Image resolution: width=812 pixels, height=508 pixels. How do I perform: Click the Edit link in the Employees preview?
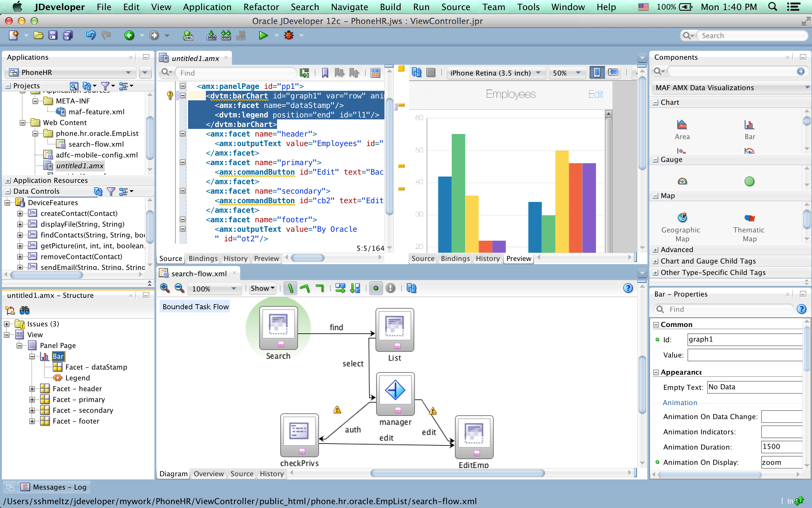tap(596, 94)
